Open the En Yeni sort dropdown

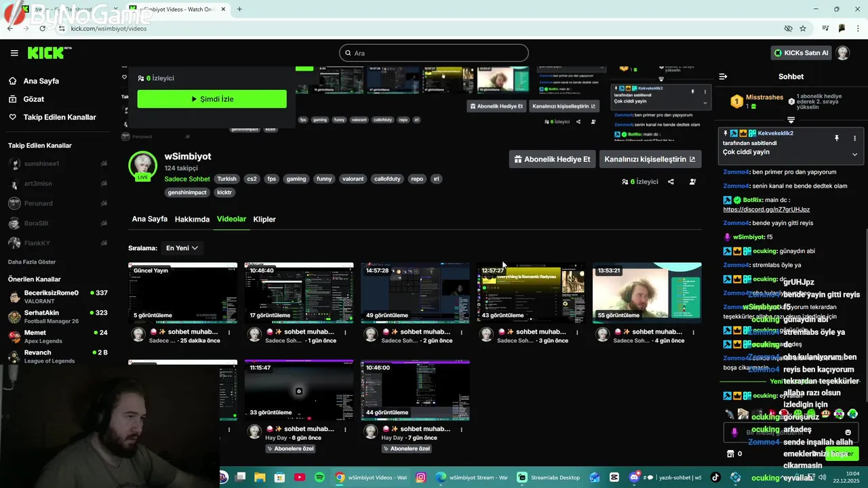pos(182,248)
